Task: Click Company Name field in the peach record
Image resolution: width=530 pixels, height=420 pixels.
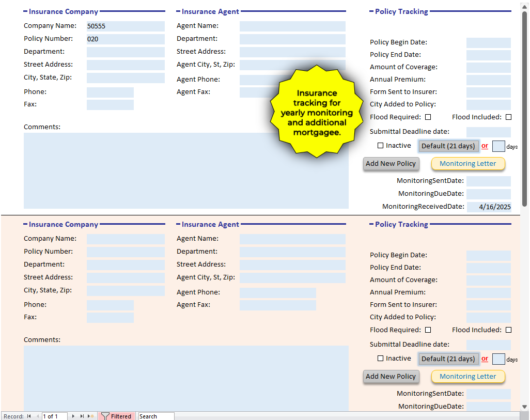Action: (126, 239)
